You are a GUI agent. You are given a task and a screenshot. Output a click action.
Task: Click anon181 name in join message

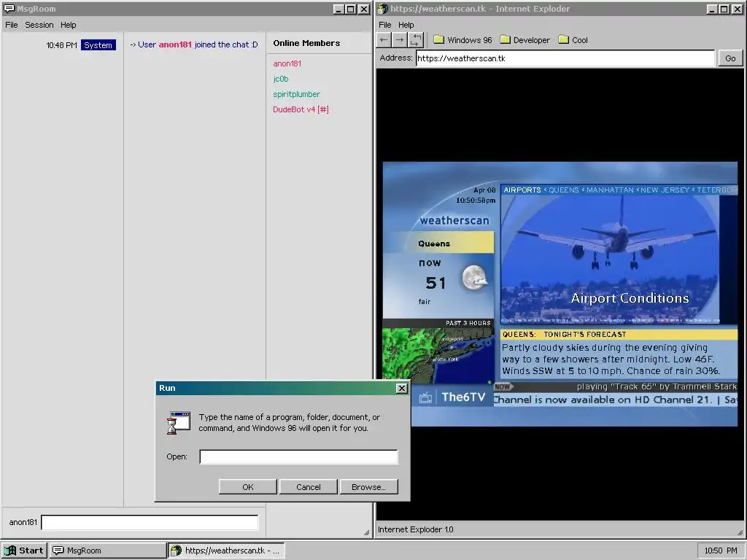click(x=175, y=44)
